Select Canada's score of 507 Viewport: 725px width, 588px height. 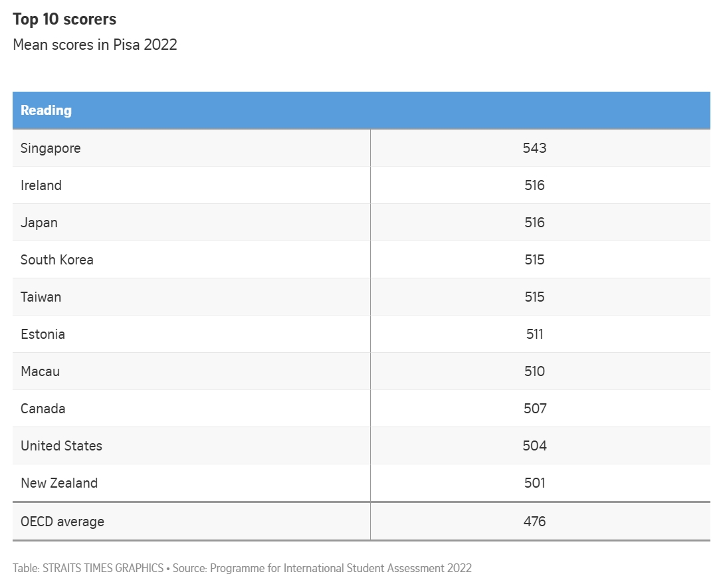pyautogui.click(x=534, y=409)
